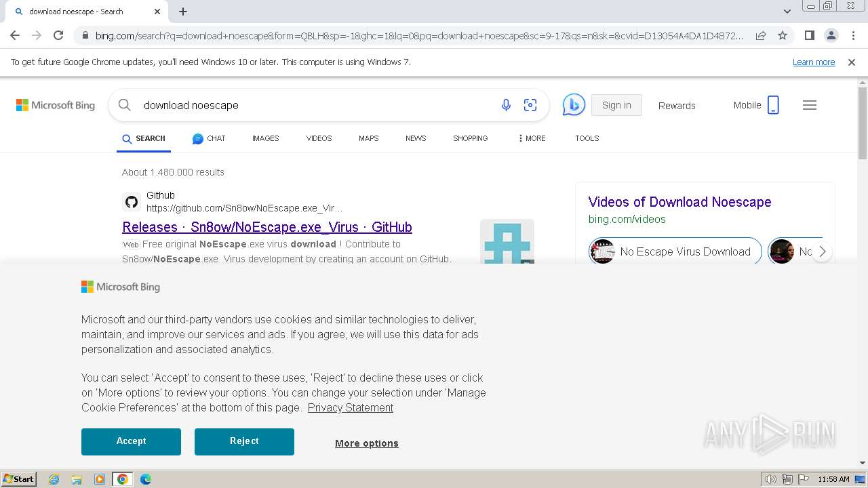Select the SEARCH tab
868x488 pixels.
click(144, 138)
